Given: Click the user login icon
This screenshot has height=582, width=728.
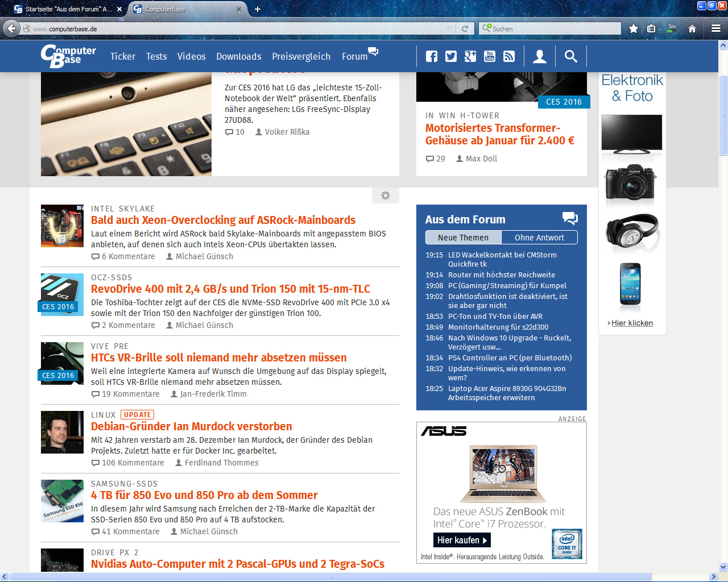Looking at the screenshot, I should [540, 56].
